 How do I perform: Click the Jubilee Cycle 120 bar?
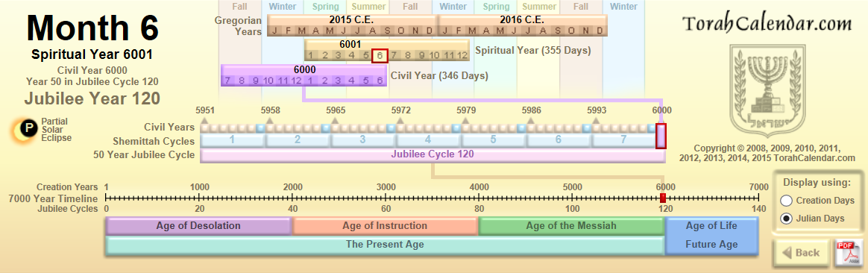[433, 155]
